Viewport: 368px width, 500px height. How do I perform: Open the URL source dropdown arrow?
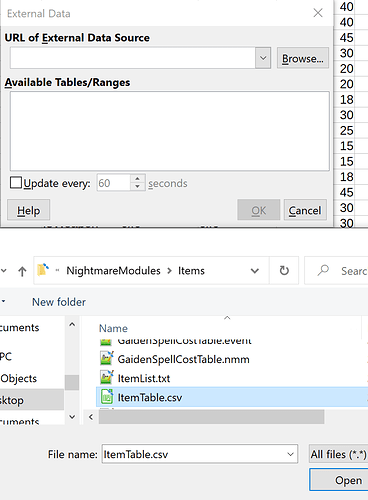(x=263, y=58)
